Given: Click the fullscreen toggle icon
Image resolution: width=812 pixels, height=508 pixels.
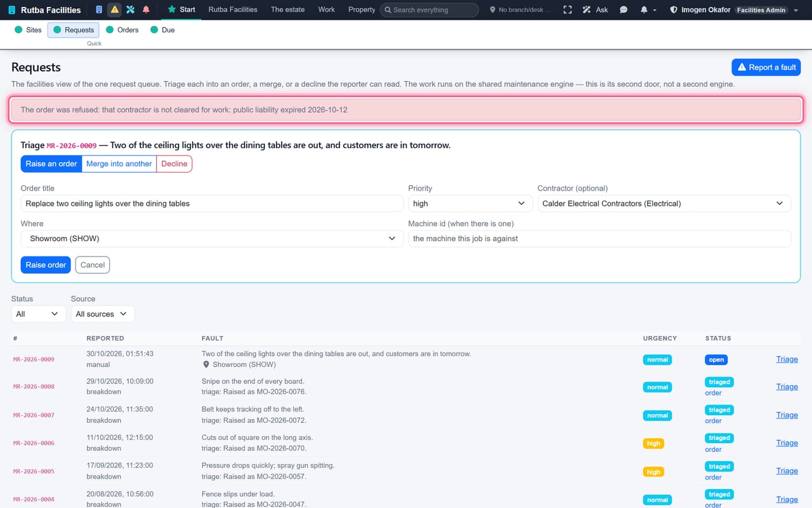Looking at the screenshot, I should tap(567, 10).
